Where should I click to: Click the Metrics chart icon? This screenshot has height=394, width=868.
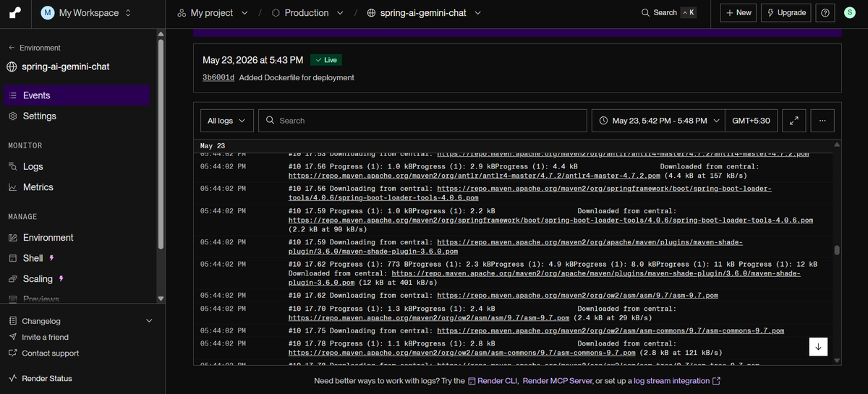(x=12, y=187)
